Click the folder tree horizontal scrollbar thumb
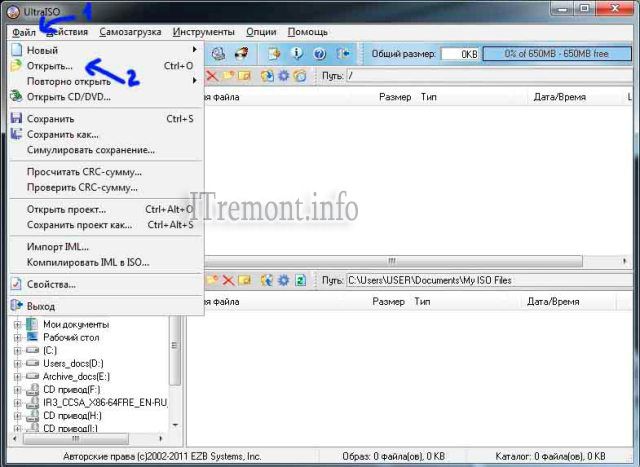This screenshot has height=467, width=640. pyautogui.click(x=76, y=439)
